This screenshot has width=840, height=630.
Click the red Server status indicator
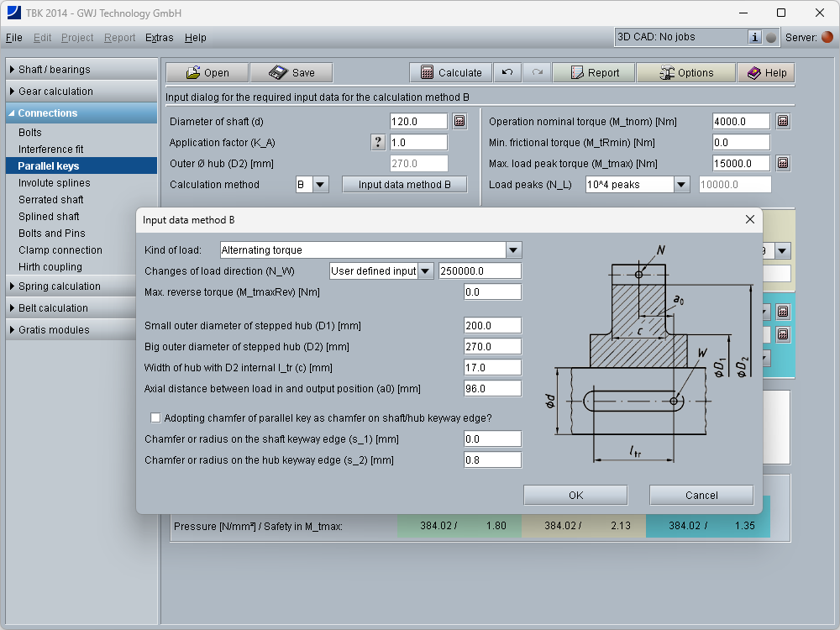click(x=827, y=37)
